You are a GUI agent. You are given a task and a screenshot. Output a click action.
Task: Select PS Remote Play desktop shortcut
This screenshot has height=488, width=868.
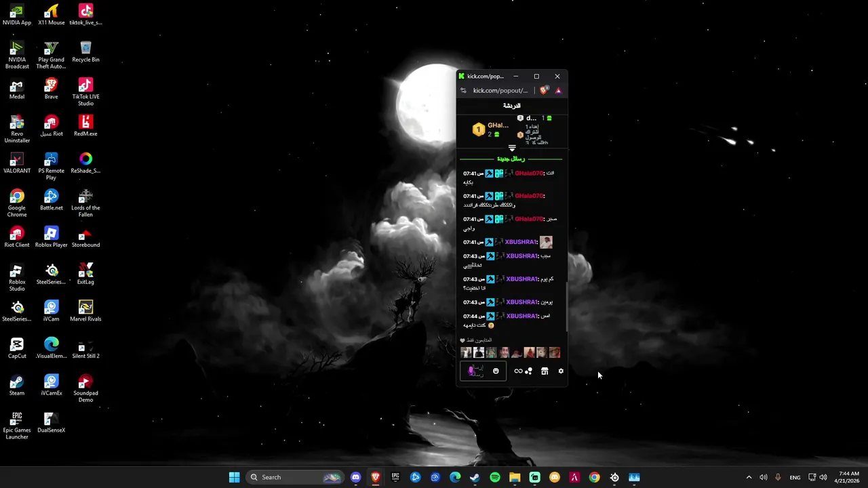[52, 166]
